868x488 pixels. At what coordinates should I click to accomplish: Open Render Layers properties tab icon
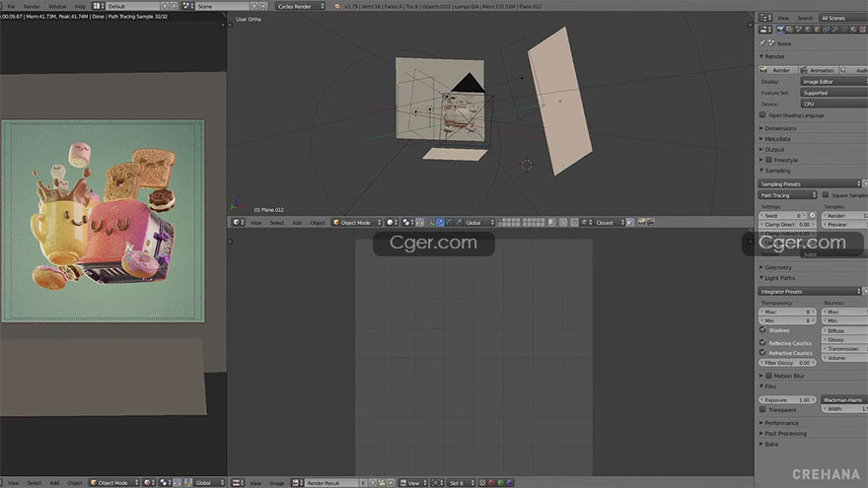click(x=789, y=30)
